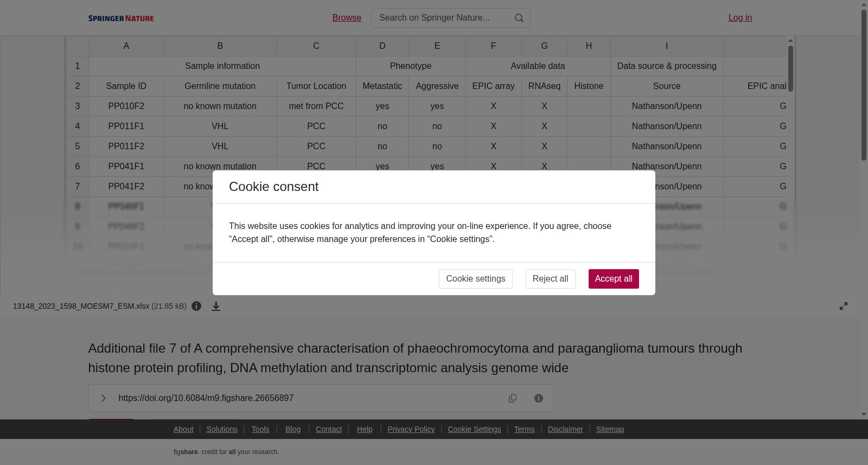
Task: Show DOI information icon
Action: coord(539,398)
